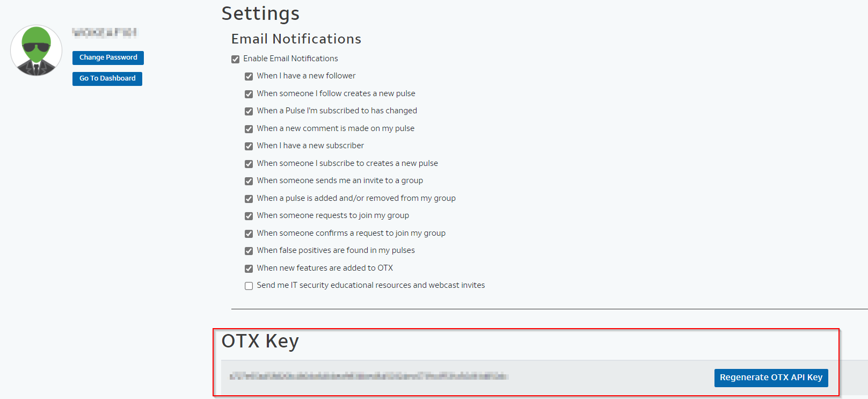Click the blurred username next to the avatar
868x399 pixels.
coord(105,32)
